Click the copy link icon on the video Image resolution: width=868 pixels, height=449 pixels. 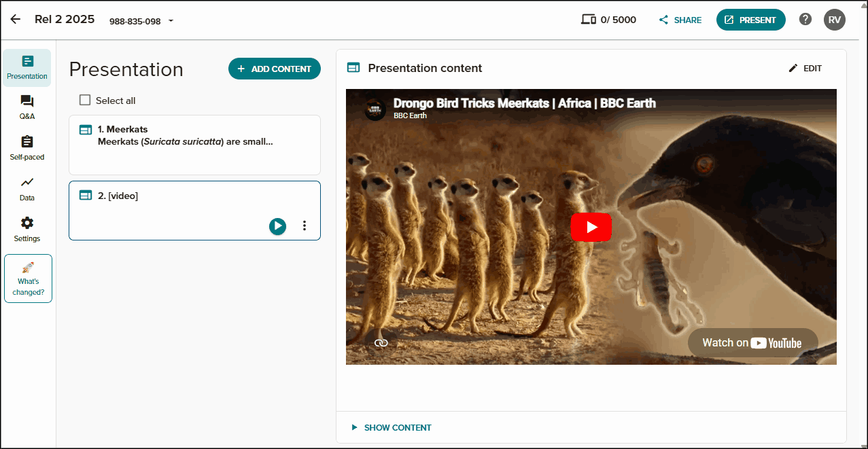point(381,343)
